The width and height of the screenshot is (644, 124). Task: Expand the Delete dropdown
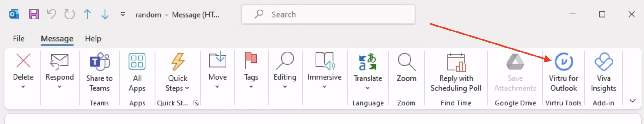[23, 87]
